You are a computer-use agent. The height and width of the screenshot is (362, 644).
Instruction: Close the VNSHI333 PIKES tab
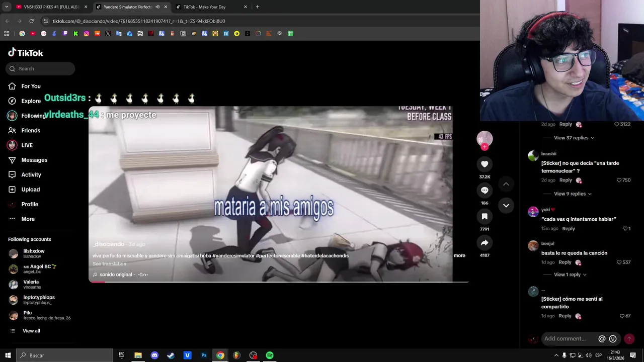(86, 7)
